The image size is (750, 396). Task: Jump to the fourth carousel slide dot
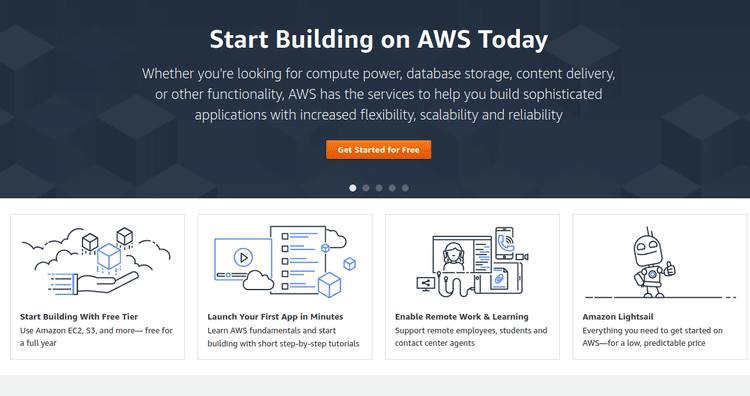[392, 188]
